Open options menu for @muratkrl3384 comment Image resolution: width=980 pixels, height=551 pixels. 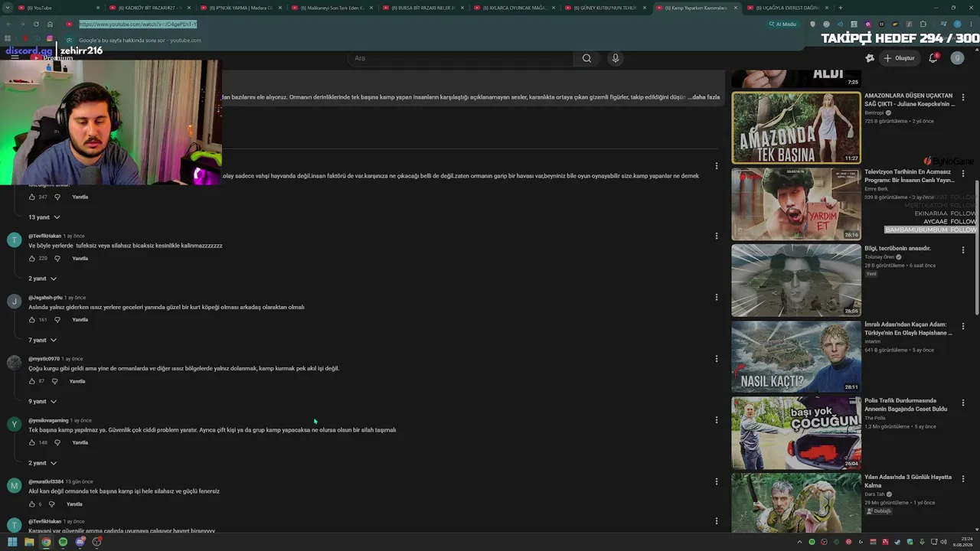click(x=717, y=481)
